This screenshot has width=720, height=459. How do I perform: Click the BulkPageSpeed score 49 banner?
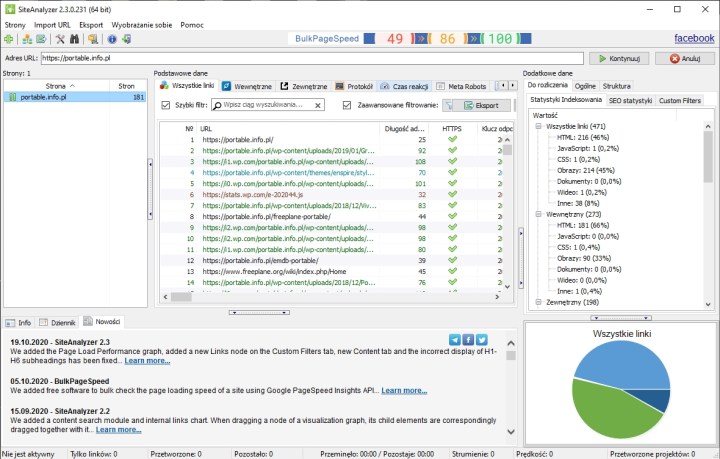coord(394,39)
